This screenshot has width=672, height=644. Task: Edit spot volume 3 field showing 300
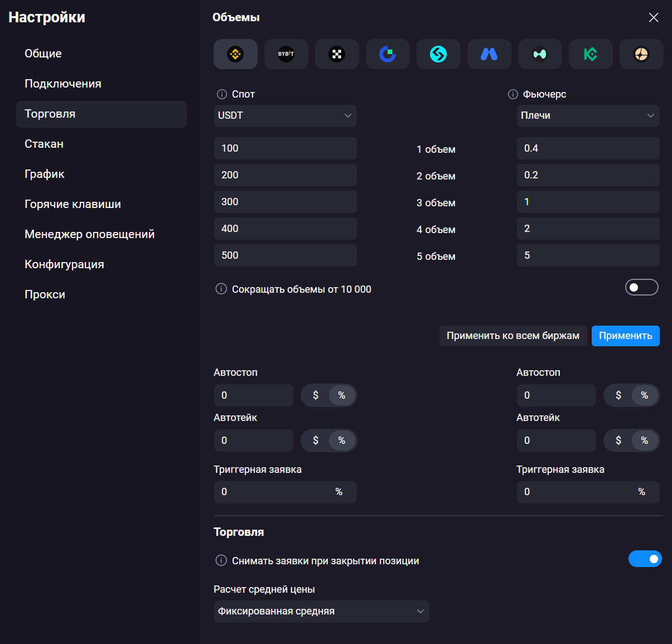[x=285, y=202]
